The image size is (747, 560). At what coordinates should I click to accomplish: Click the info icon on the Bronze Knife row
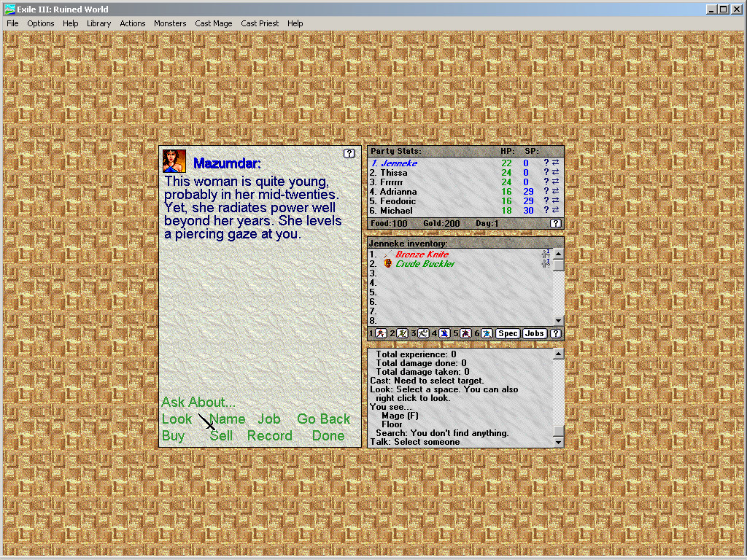click(x=546, y=254)
